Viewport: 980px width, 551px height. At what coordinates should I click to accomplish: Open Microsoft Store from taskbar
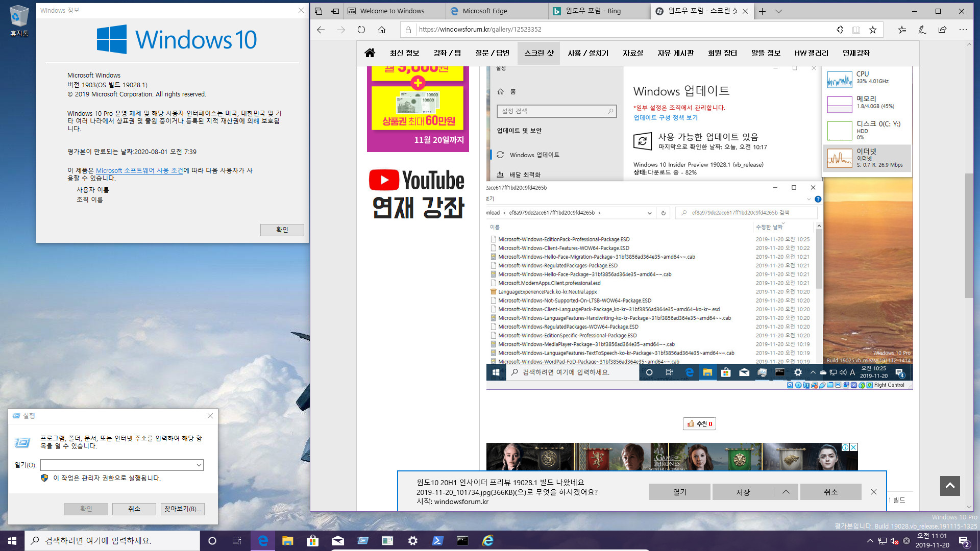point(312,541)
